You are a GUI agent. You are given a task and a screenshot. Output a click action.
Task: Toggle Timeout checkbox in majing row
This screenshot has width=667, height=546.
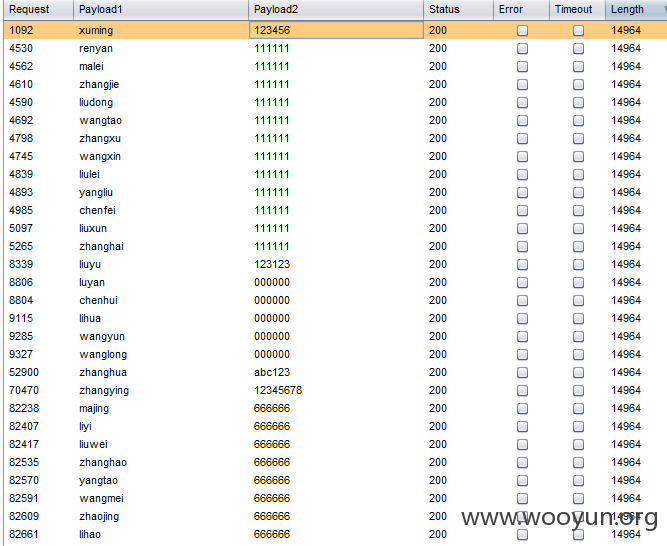(578, 409)
